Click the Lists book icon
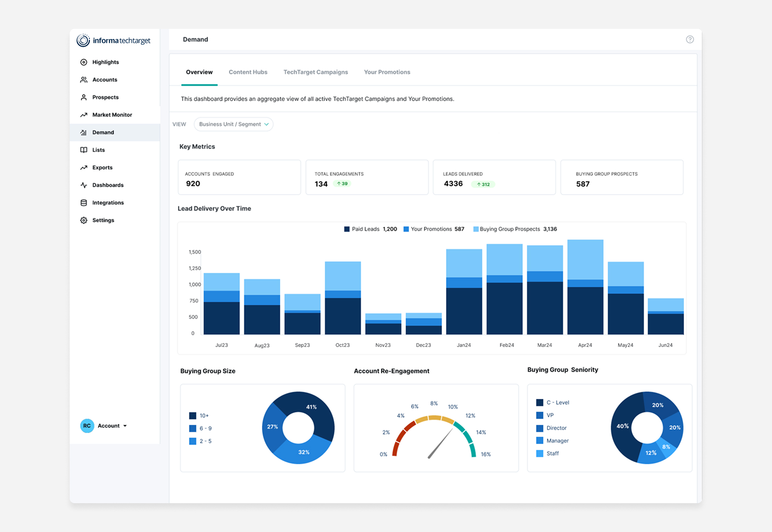Viewport: 772px width, 532px height. [x=84, y=150]
